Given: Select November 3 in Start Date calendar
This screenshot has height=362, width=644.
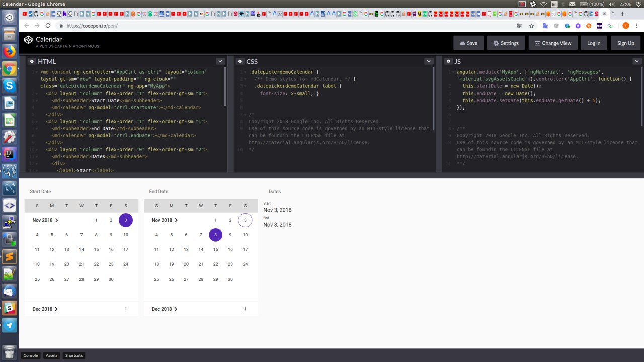Looking at the screenshot, I should [x=126, y=220].
